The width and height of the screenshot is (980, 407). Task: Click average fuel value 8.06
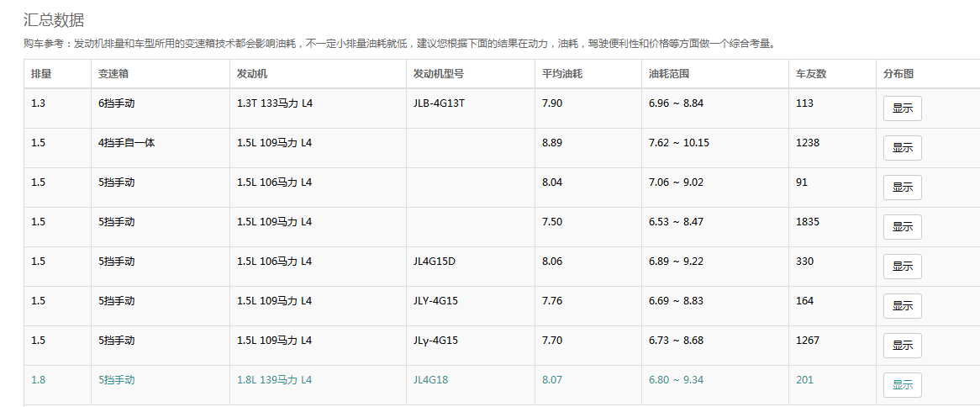pos(552,262)
